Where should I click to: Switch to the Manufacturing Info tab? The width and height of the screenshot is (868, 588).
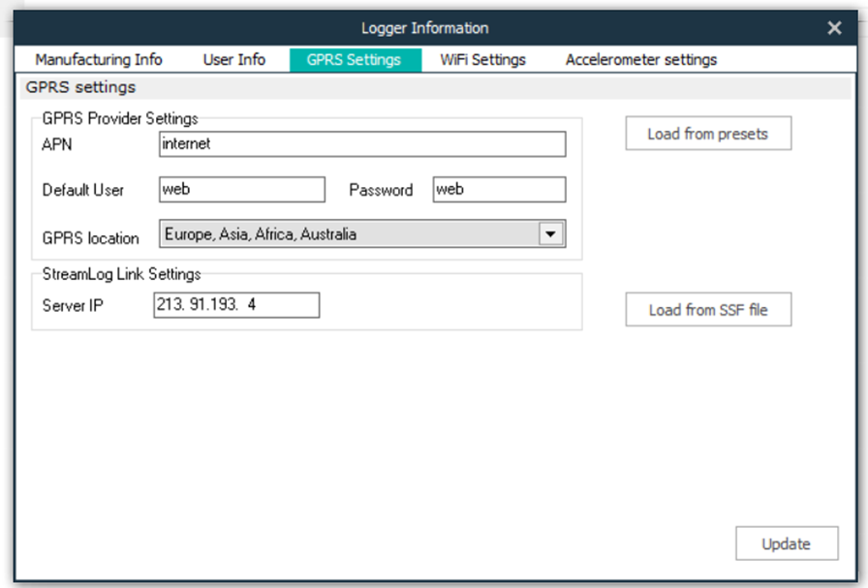[x=99, y=60]
